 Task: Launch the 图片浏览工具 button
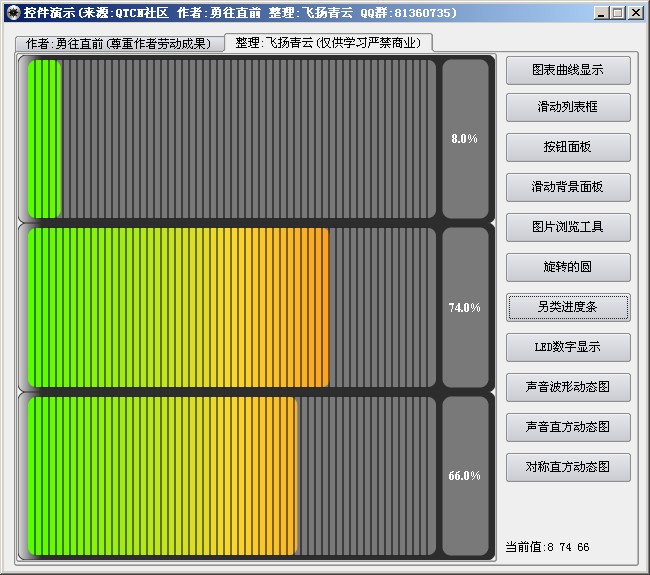tap(568, 227)
